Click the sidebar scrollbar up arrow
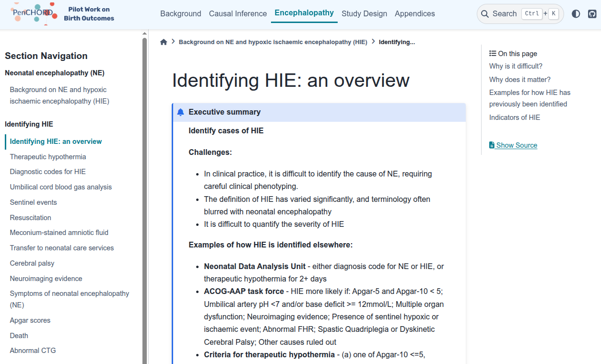Viewport: 601px width, 364px height. tap(144, 34)
